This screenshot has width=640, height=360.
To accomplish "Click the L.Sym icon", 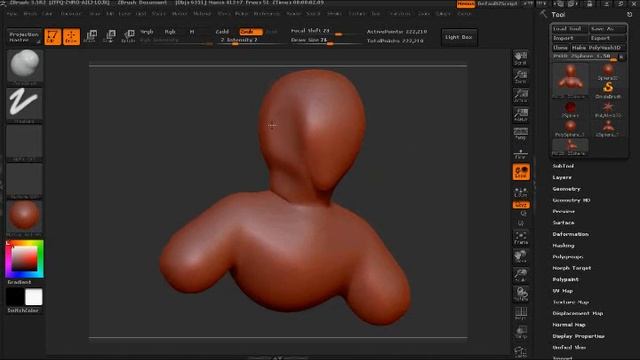I will point(520,192).
